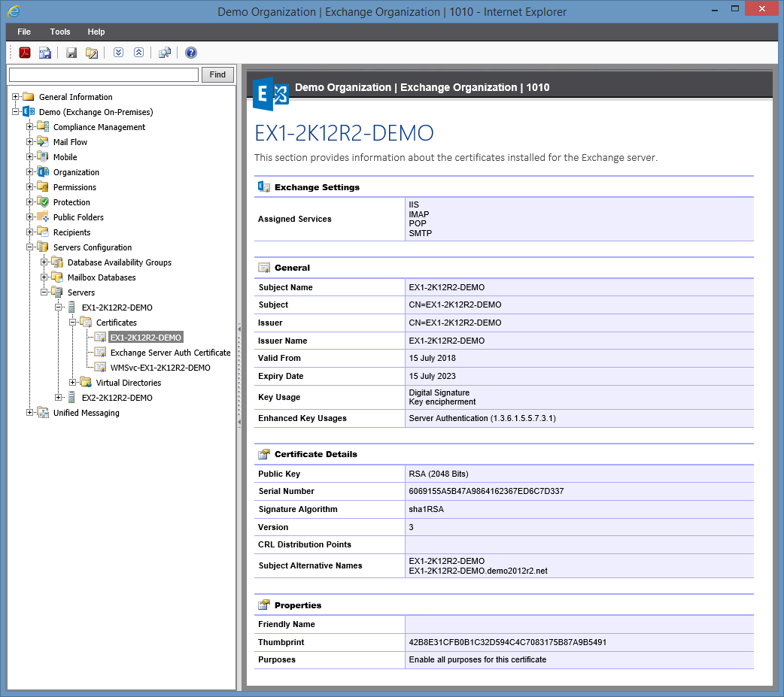This screenshot has width=784, height=697.
Task: Click the Valid From value 15 July 2018
Action: 432,358
